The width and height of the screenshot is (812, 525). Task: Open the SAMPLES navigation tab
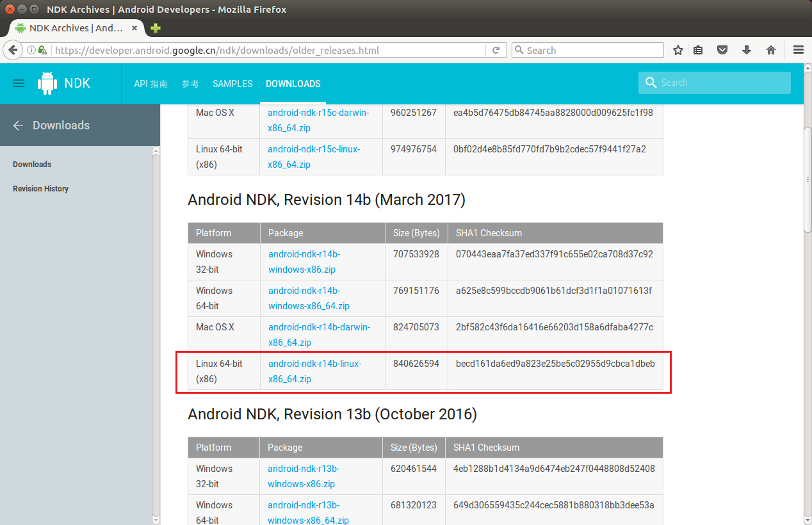(x=232, y=84)
